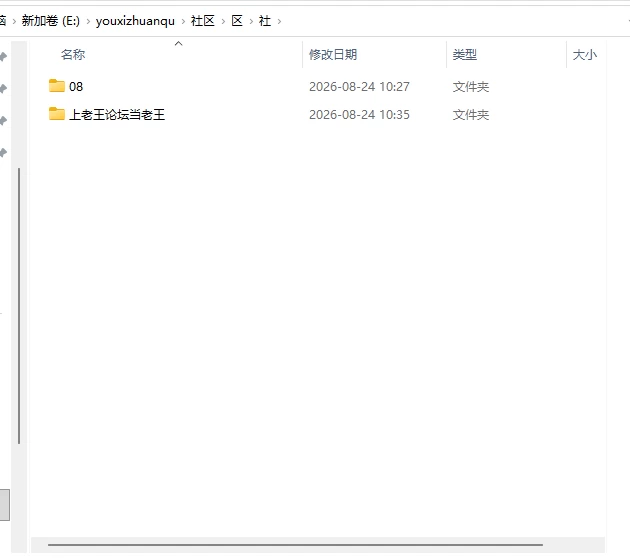Click the folder icon beside 上老王论坛当老王
Image resolution: width=630 pixels, height=558 pixels.
click(x=57, y=114)
